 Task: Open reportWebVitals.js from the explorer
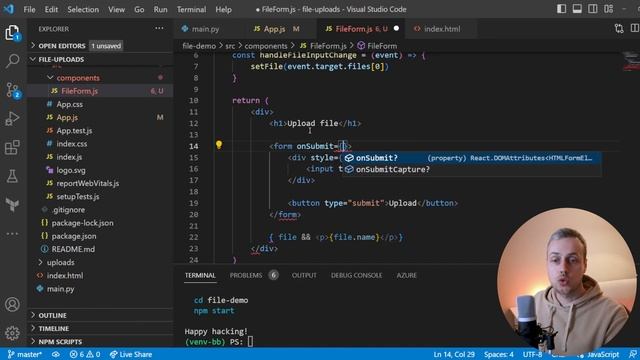100,183
